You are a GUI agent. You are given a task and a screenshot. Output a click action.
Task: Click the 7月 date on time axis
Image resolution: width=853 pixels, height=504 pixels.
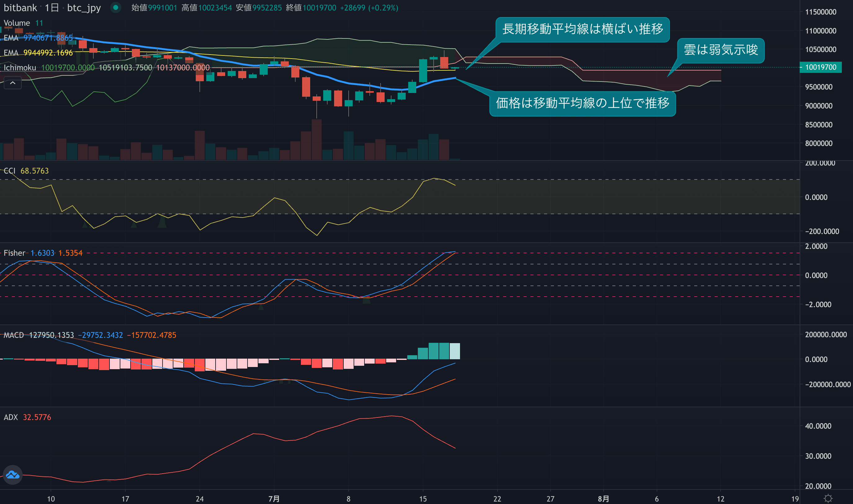[x=274, y=498]
